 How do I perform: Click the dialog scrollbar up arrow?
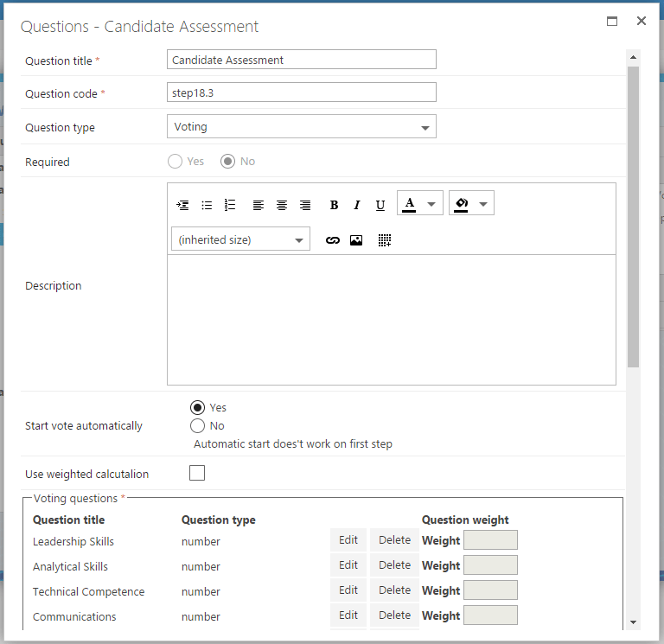(x=633, y=57)
